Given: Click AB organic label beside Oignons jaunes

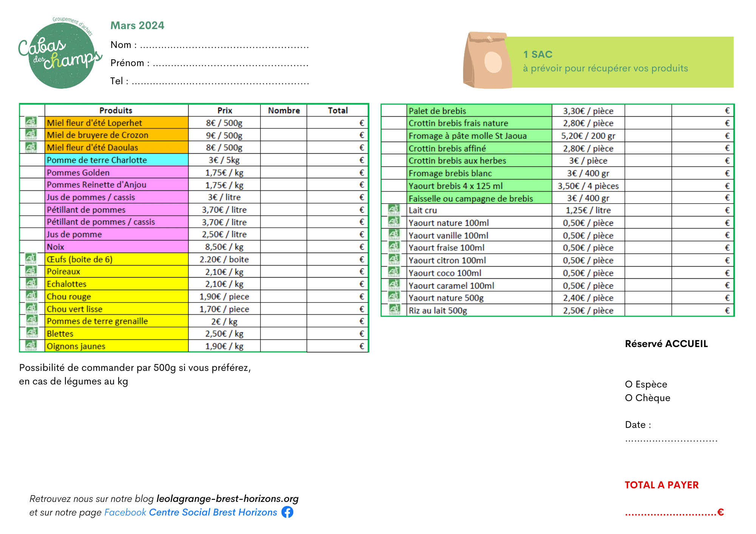Looking at the screenshot, I should [31, 345].
